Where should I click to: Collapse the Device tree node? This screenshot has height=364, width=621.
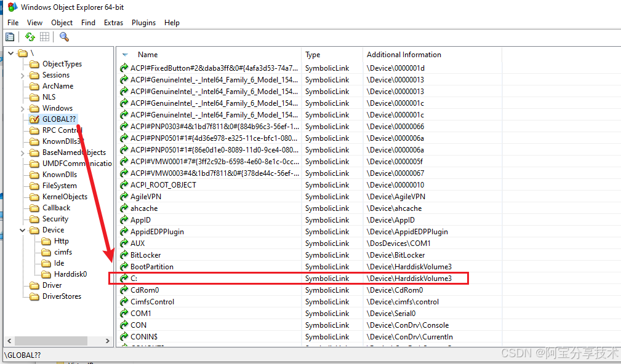tap(23, 231)
